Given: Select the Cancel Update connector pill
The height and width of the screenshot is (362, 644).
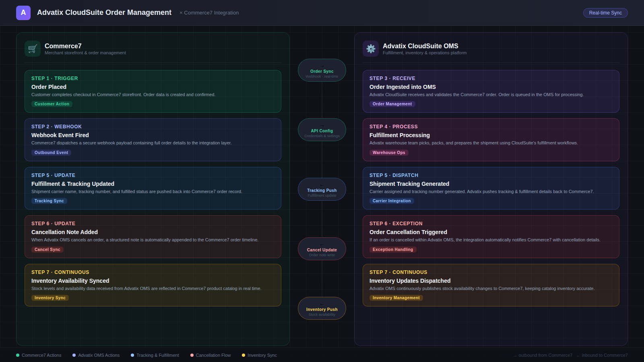Looking at the screenshot, I should click(x=322, y=249).
